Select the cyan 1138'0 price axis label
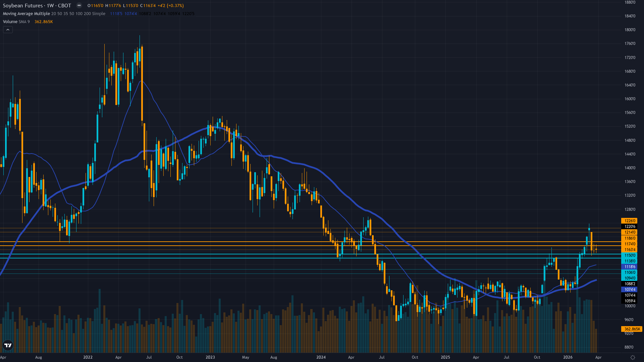The height and width of the screenshot is (362, 644). [x=630, y=261]
